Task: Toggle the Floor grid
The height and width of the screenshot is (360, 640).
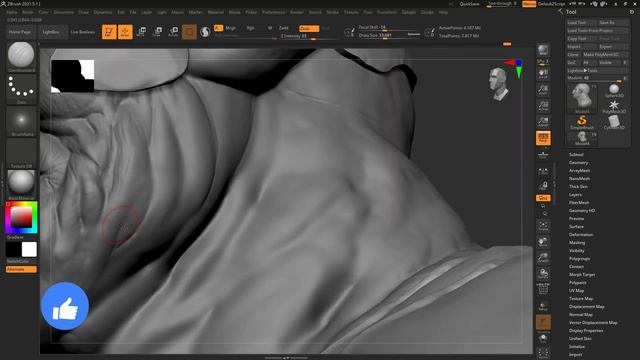Action: click(543, 154)
